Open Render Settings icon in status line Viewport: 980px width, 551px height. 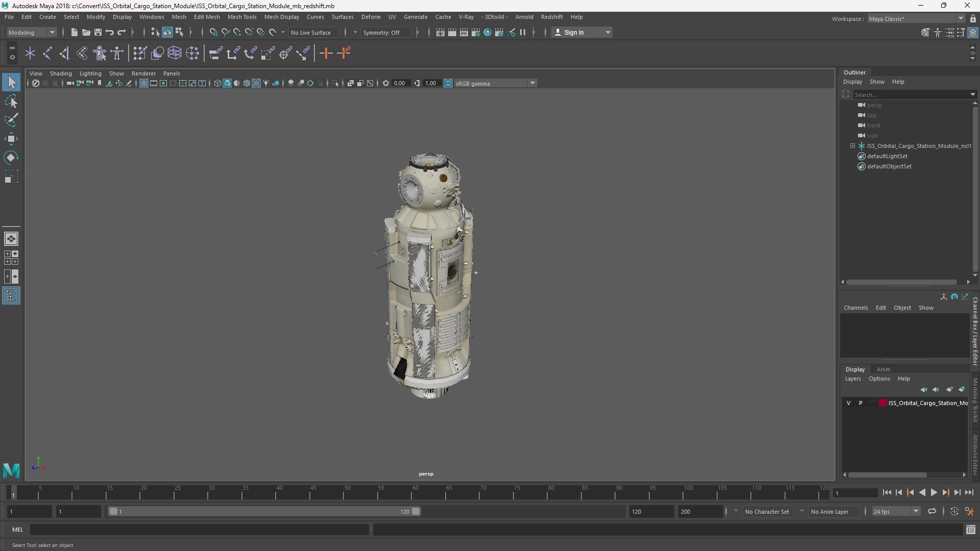coord(475,32)
